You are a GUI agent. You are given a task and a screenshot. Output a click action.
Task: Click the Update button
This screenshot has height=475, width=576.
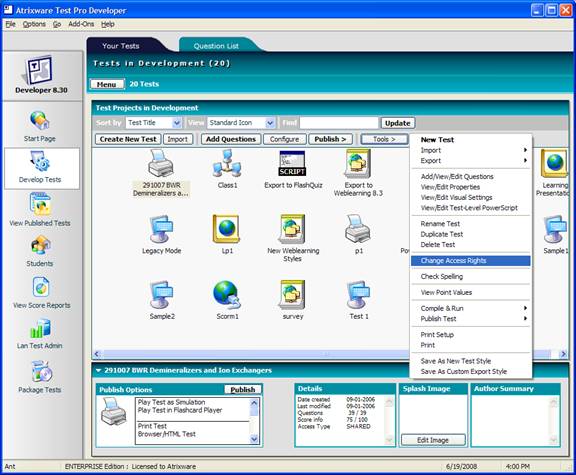[x=398, y=123]
